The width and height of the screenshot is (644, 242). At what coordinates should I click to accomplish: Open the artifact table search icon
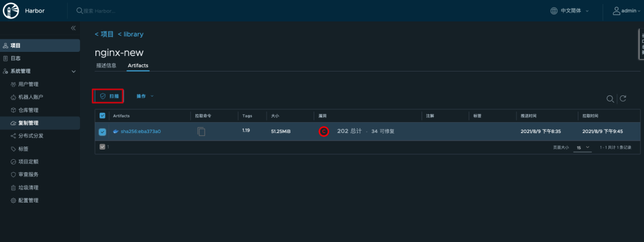pos(611,98)
